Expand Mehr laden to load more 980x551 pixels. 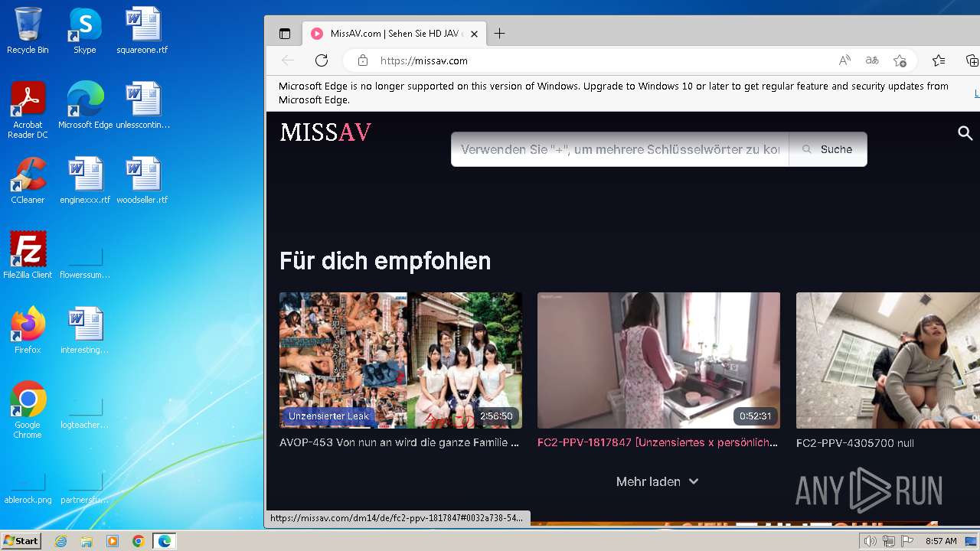(658, 481)
